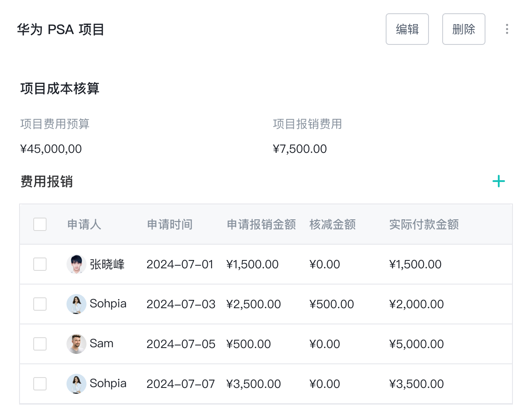
Task: Click the 申请报销金额 column header
Action: [x=261, y=225]
